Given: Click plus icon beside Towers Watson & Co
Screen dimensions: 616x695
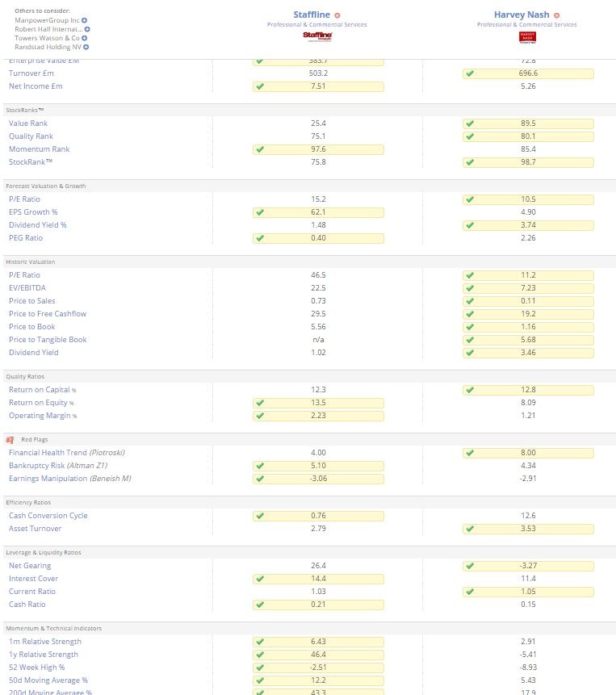Looking at the screenshot, I should (x=84, y=38).
